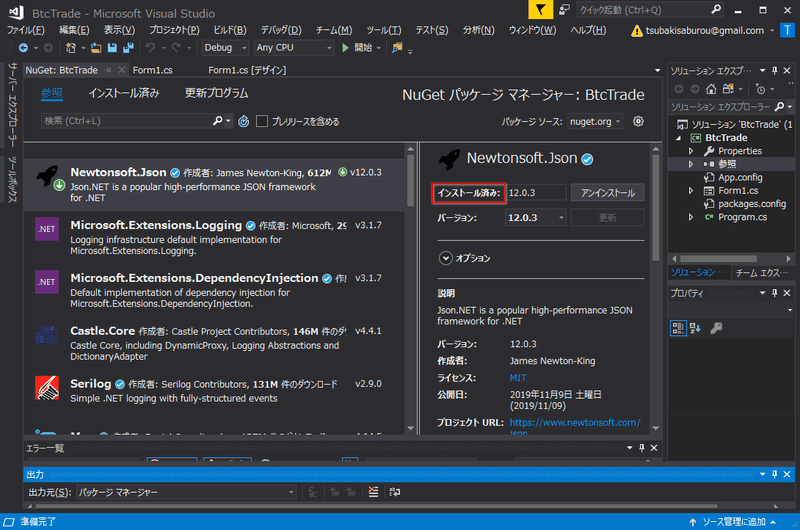Viewport: 800px width, 530px height.
Task: Switch to the 更新プログラム tab
Action: tap(216, 93)
